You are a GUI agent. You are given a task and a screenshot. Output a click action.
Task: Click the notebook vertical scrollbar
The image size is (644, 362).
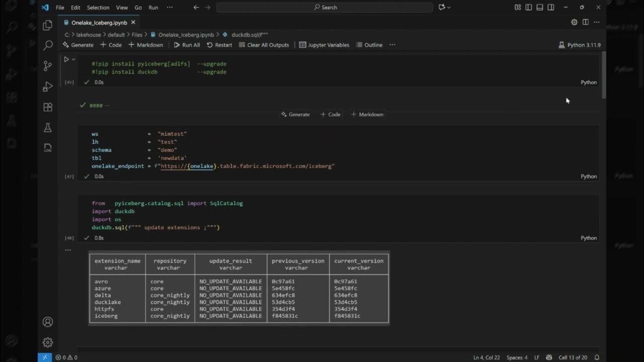coord(604,75)
